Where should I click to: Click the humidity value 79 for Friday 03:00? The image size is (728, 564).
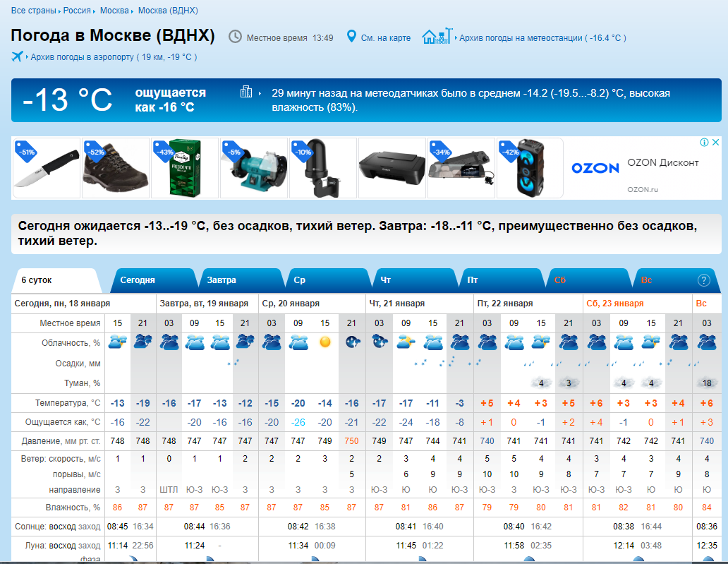pos(487,508)
